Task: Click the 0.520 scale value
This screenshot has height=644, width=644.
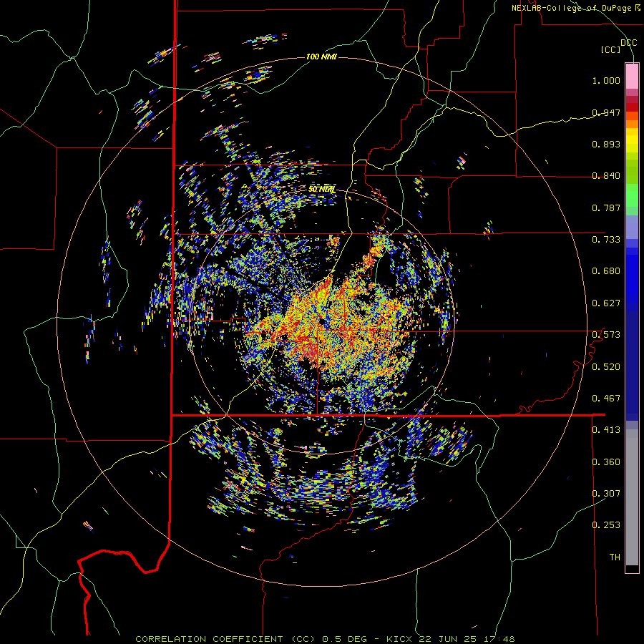Action: coord(606,367)
